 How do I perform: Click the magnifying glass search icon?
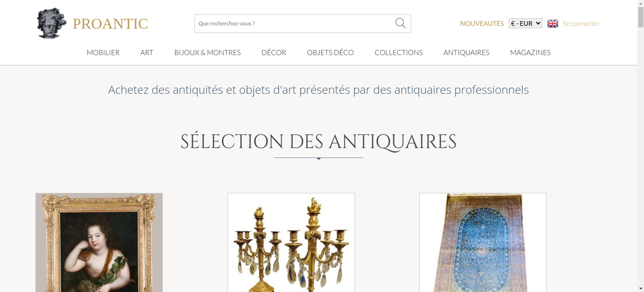coord(400,23)
